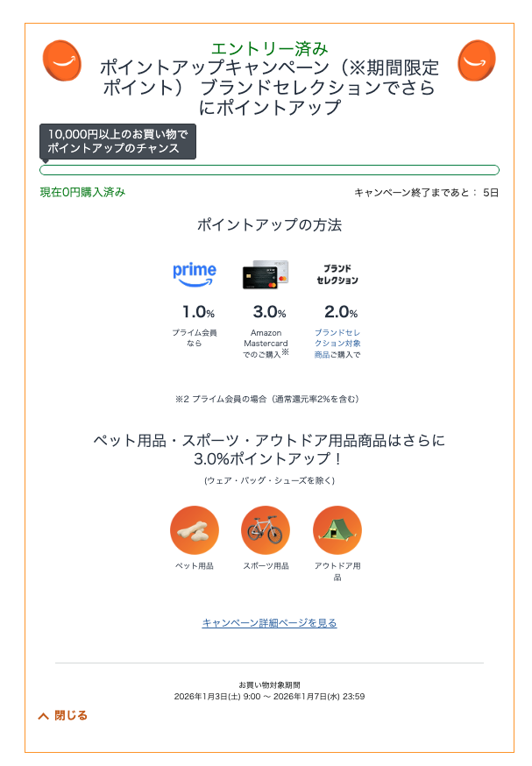This screenshot has height=766, width=532.
Task: Select the スポーツ用品 bicycle icon
Action: 266,530
